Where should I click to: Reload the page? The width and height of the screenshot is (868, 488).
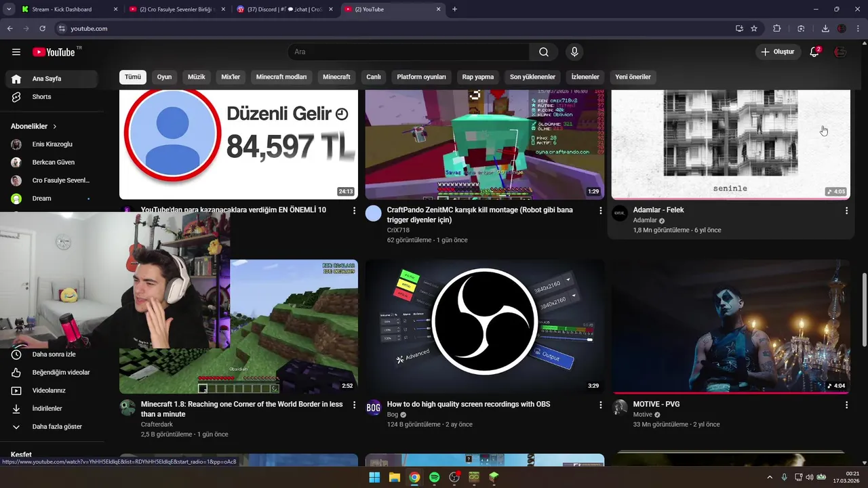point(43,28)
